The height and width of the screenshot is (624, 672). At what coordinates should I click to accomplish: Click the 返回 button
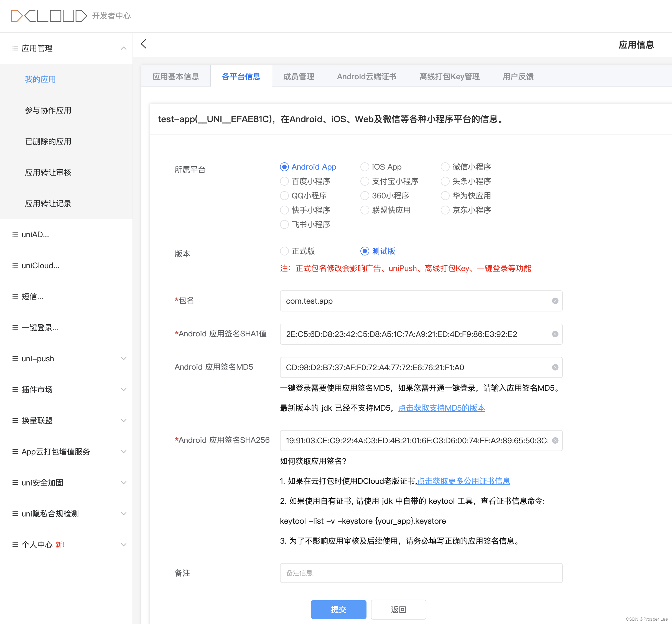click(398, 610)
